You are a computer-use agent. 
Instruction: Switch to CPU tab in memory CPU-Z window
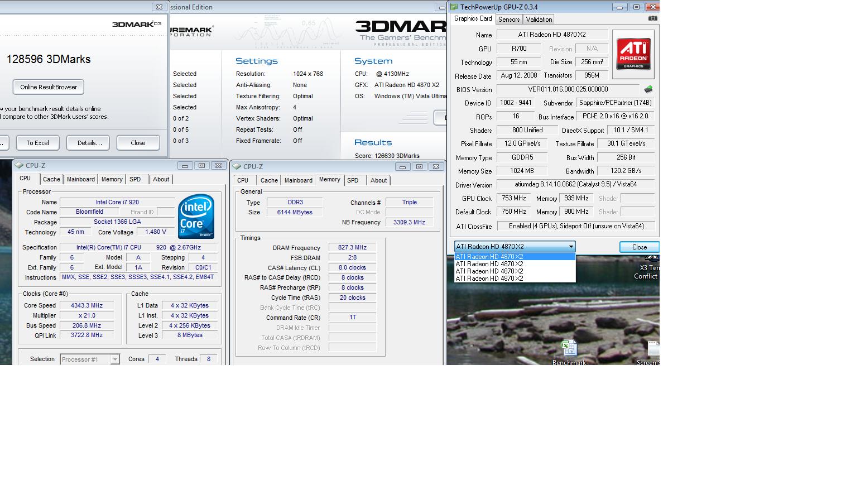(x=243, y=180)
